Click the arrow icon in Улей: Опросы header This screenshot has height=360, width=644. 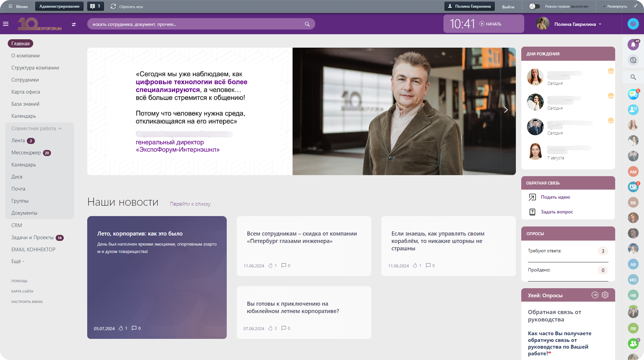595,295
